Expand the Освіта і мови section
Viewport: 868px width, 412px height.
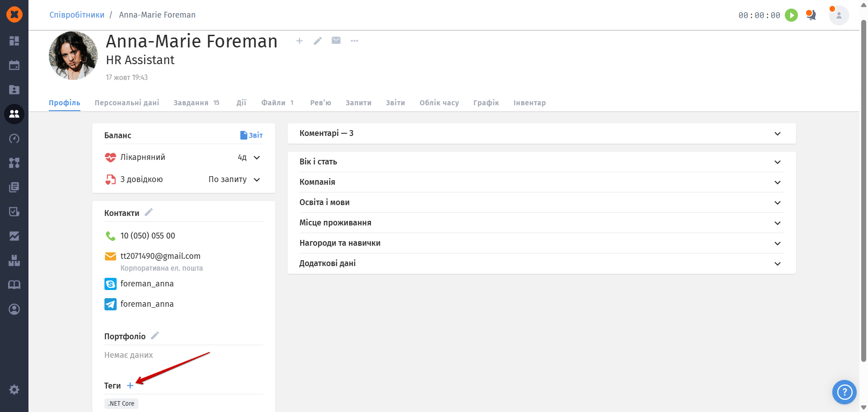coord(777,203)
